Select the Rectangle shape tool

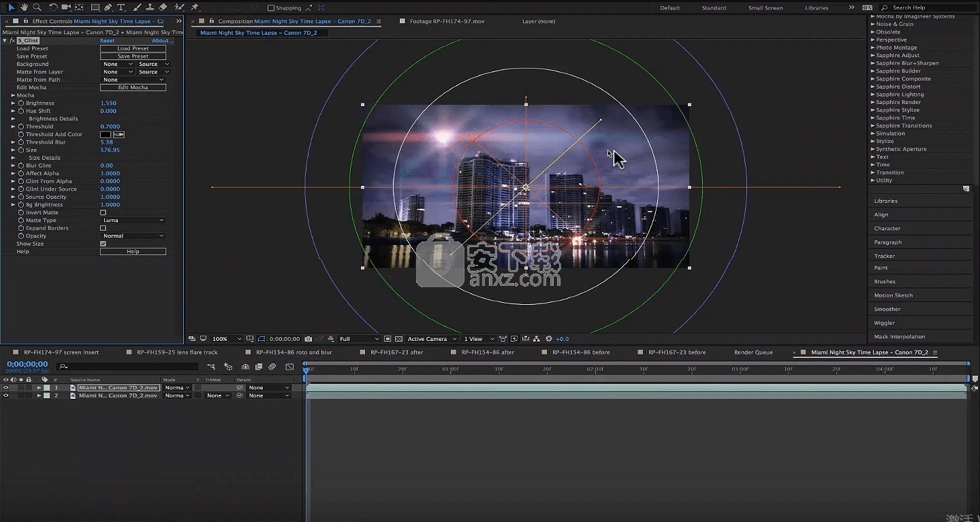tap(95, 7)
